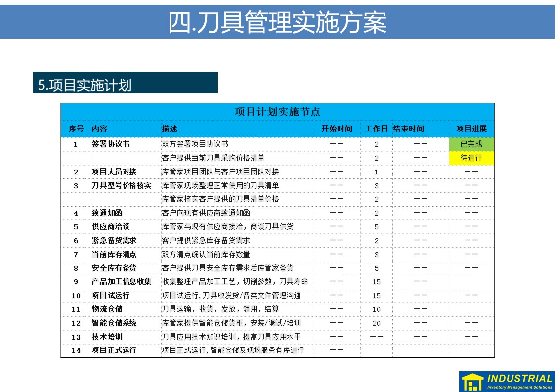This screenshot has width=555, height=392.
Task: Select the 刀具型号价格核实 content cell
Action: [122, 186]
